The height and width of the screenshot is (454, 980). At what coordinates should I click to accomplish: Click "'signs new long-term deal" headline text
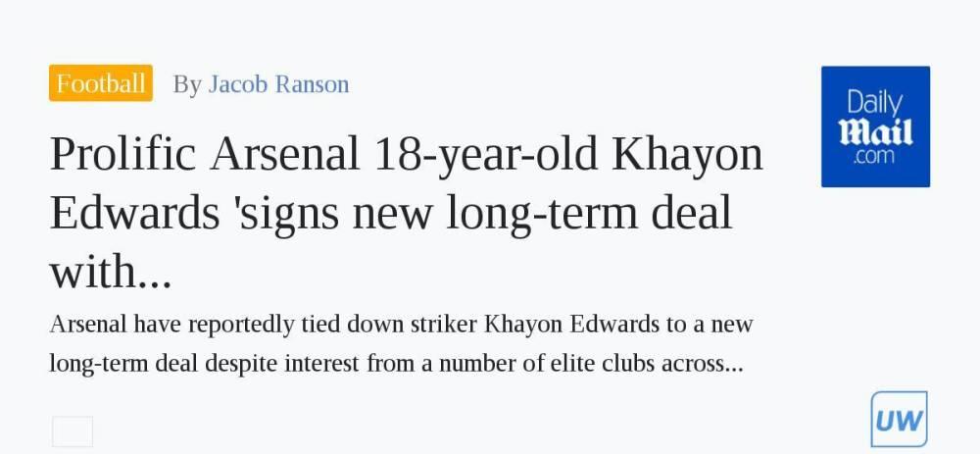tap(477, 214)
